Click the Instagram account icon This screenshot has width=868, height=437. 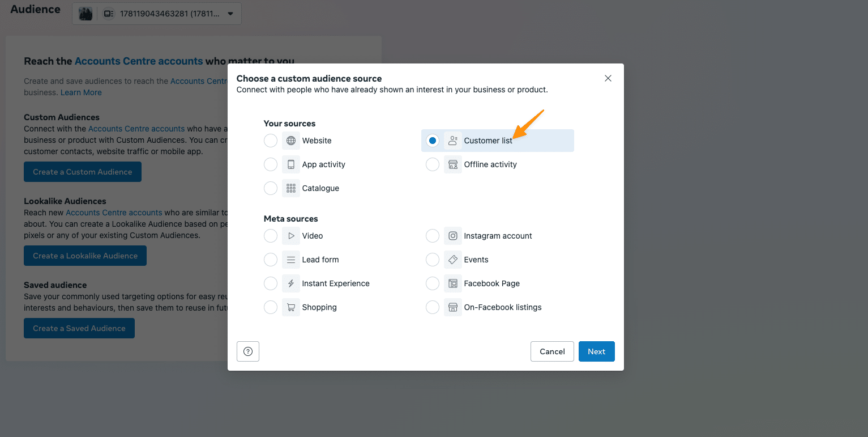coord(453,236)
